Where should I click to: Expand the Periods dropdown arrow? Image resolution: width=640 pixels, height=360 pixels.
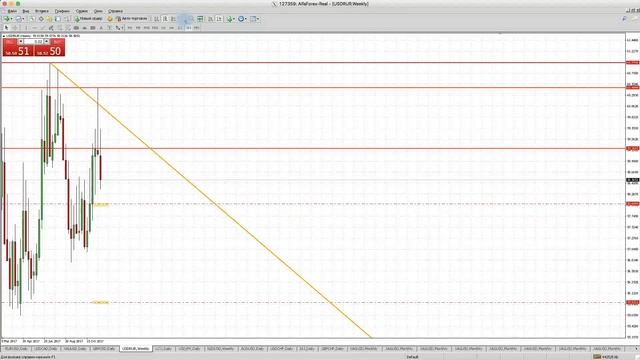246,19
